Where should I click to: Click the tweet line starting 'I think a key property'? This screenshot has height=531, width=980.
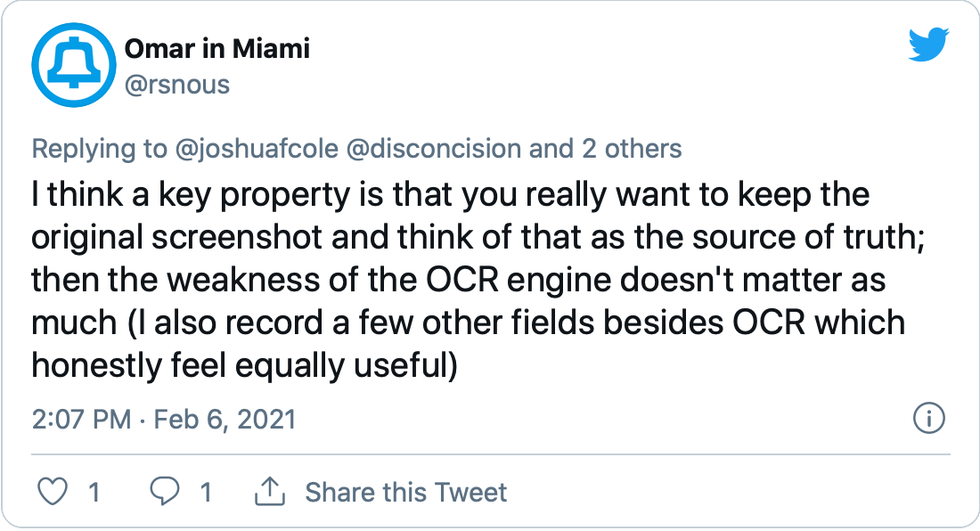coord(450,195)
